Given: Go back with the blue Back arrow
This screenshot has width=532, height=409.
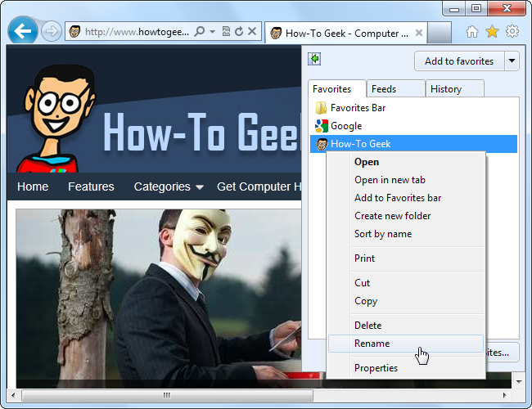Looking at the screenshot, I should coord(22,31).
